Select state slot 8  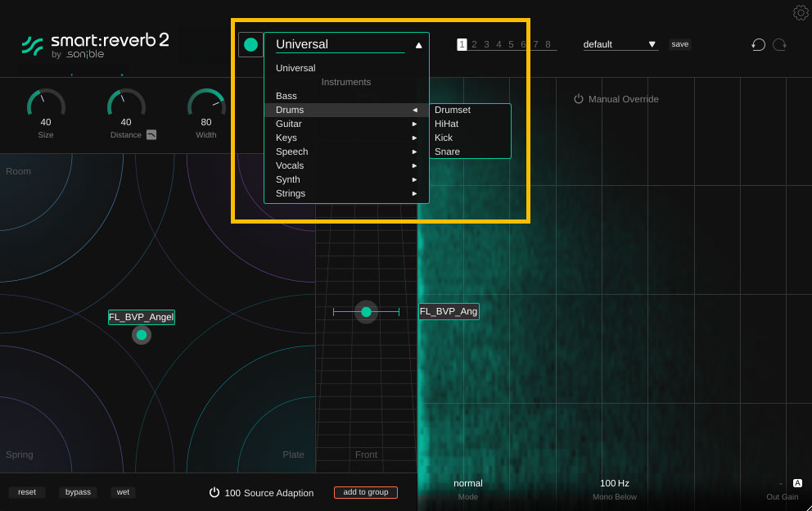548,44
